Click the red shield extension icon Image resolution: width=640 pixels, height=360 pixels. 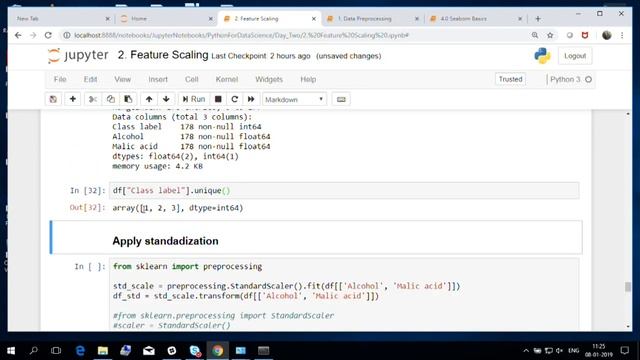(x=585, y=36)
